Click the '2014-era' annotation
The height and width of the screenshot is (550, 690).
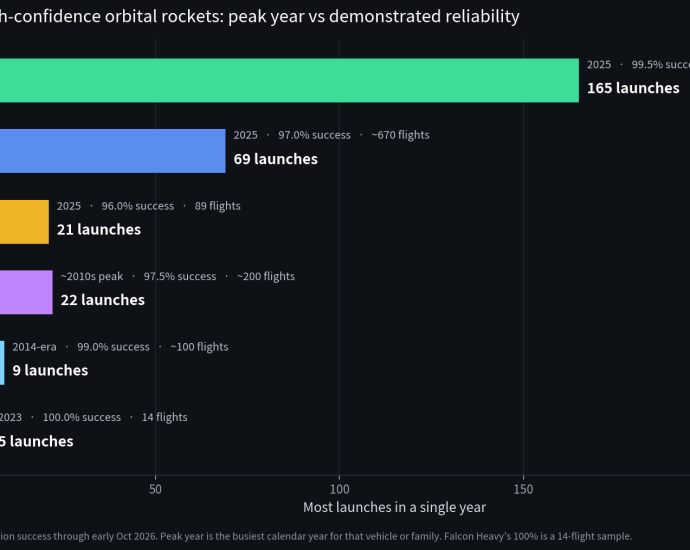point(34,347)
